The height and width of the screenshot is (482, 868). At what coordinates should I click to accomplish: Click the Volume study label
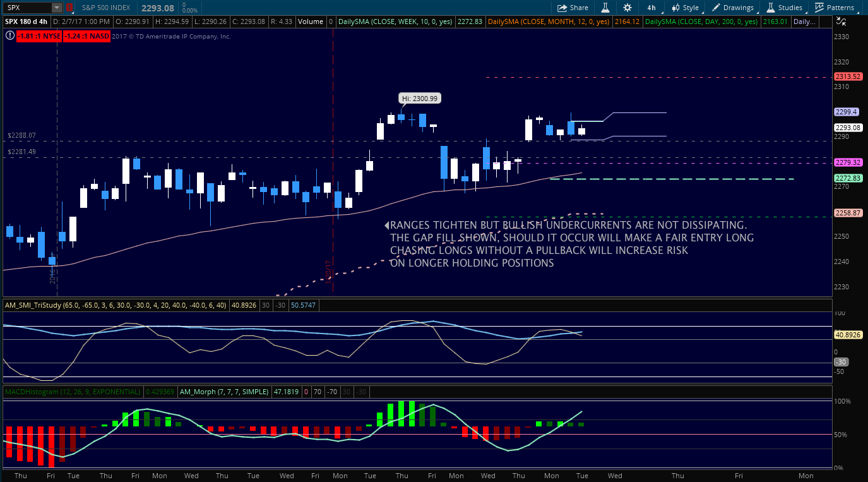click(311, 21)
